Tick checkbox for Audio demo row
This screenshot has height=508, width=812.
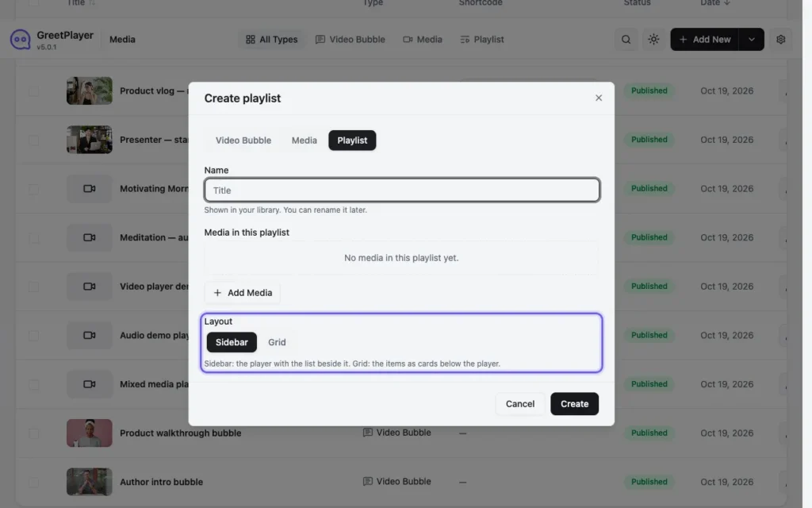[x=33, y=336]
